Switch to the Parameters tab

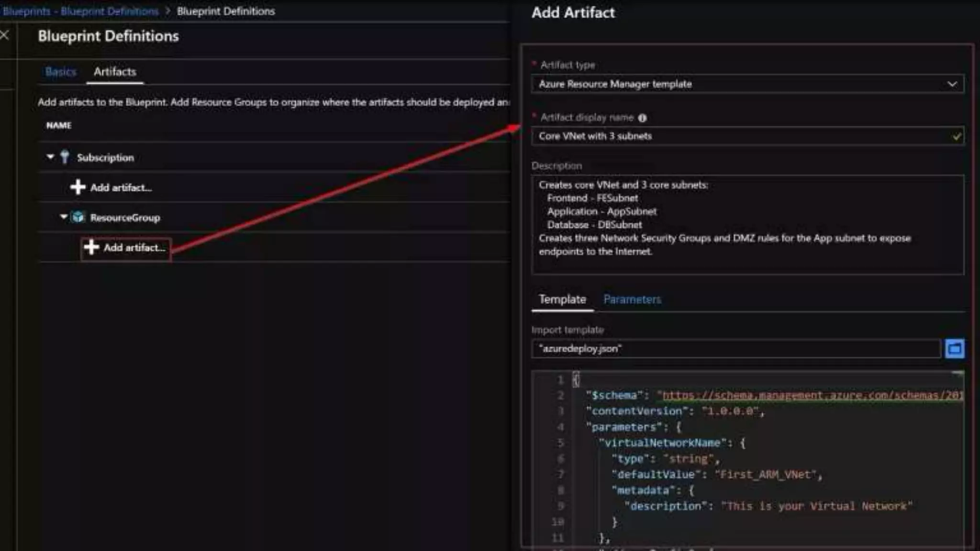[x=632, y=299]
